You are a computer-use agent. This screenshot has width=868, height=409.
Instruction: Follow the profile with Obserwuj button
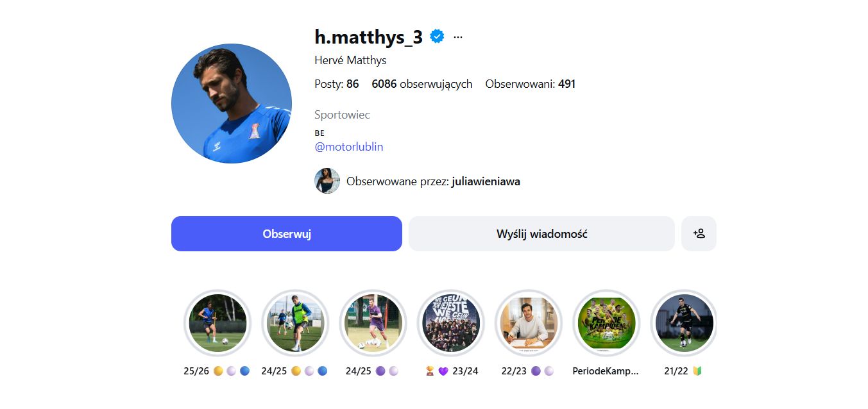click(287, 233)
